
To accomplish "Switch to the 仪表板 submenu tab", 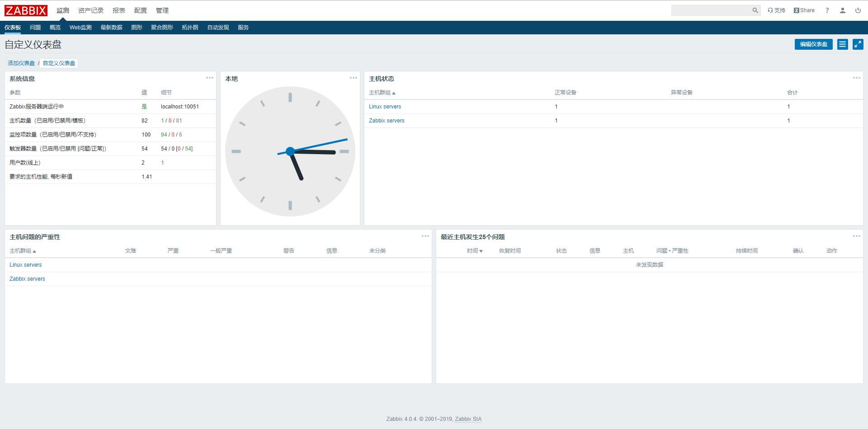I will coord(13,28).
